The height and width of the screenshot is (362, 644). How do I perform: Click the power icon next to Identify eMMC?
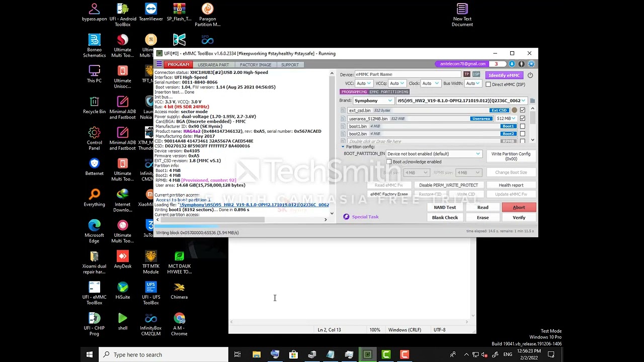click(x=530, y=75)
